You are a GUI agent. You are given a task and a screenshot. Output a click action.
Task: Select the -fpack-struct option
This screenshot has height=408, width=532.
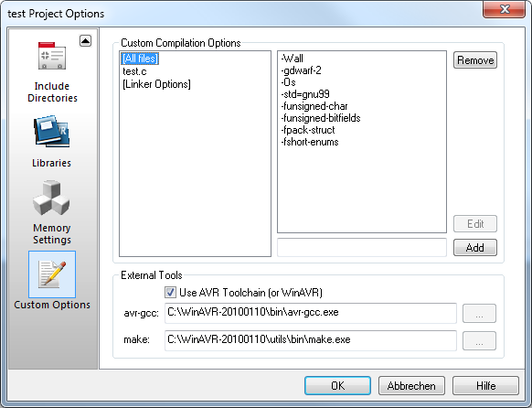tap(308, 130)
